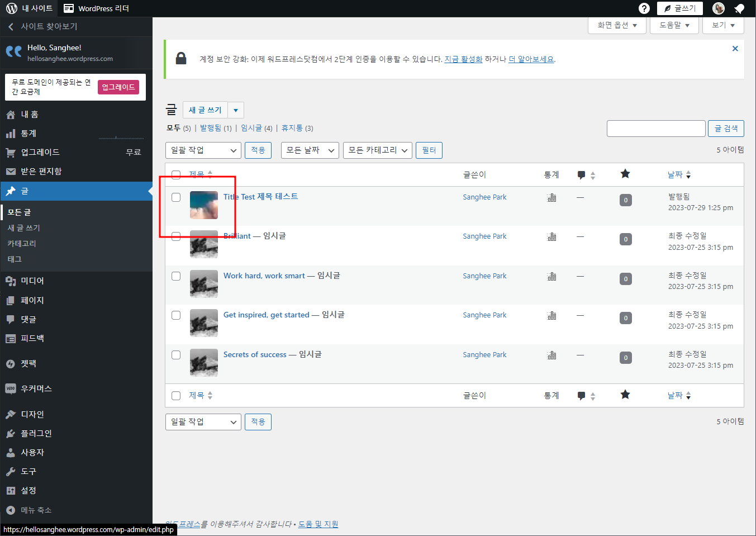
Task: Open the bottom 일괄 작업 bulk actions dropdown
Action: pos(203,422)
